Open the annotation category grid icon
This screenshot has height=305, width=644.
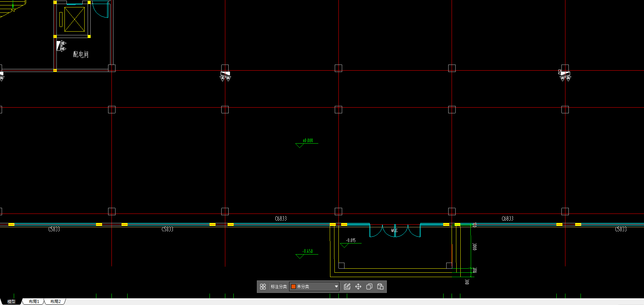coord(263,287)
